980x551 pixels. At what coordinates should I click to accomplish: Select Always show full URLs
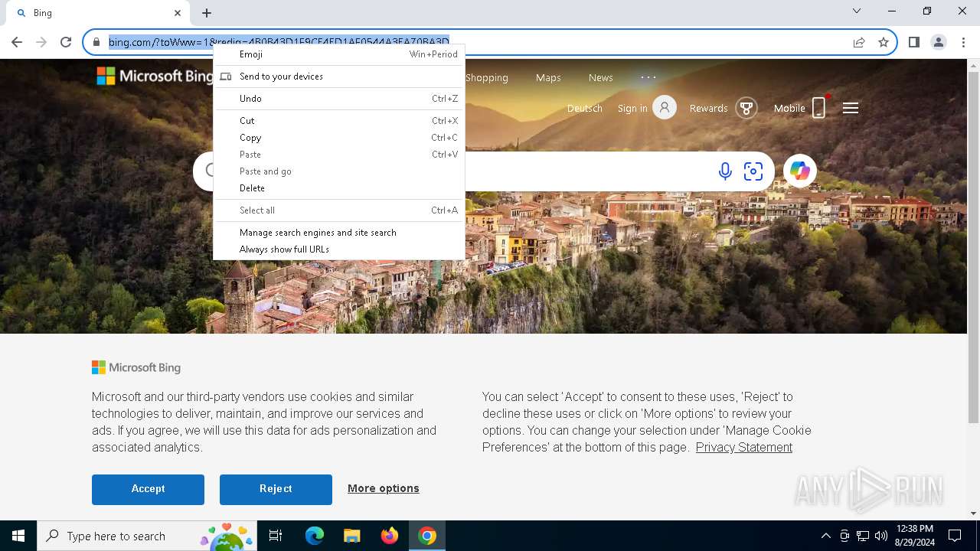[x=339, y=249]
